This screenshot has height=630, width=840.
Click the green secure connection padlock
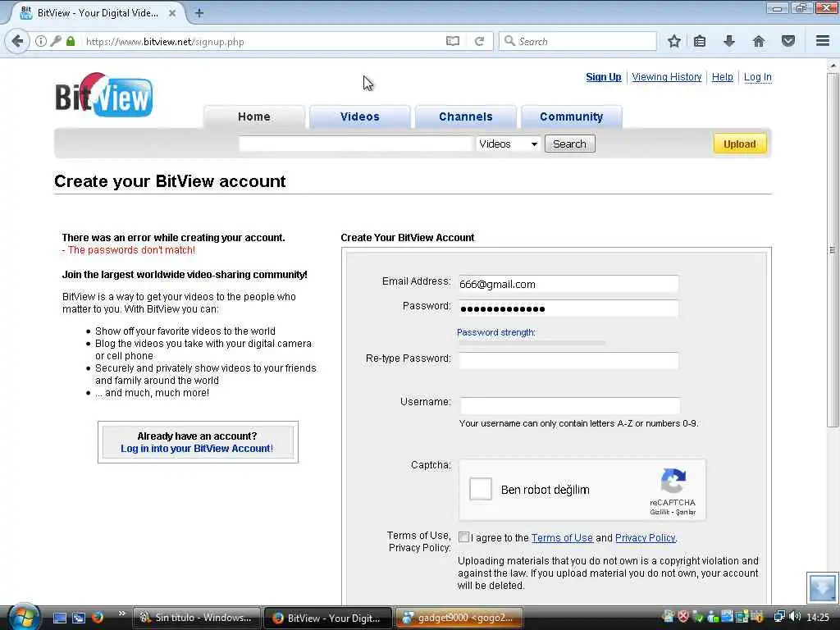tap(71, 41)
